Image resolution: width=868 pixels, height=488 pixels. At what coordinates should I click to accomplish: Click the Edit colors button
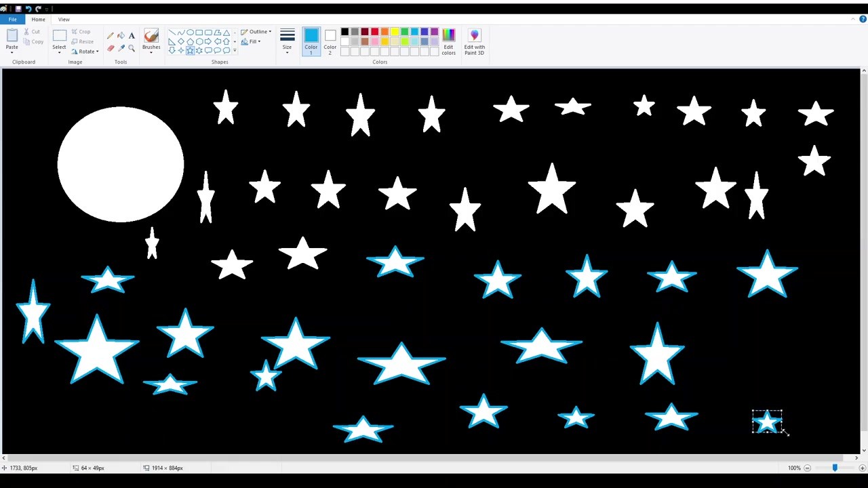[448, 41]
